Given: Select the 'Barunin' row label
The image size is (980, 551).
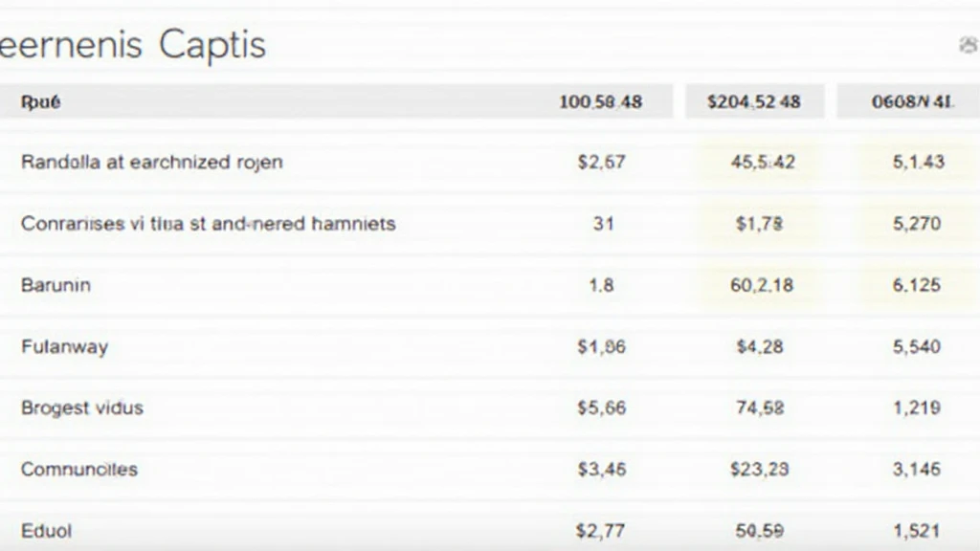Looking at the screenshot, I should tap(56, 284).
